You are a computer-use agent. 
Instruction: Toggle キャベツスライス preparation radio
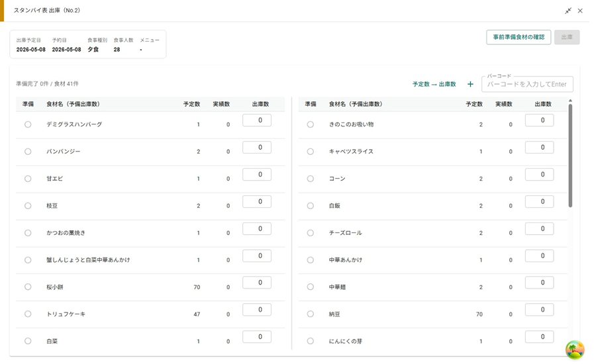point(310,151)
